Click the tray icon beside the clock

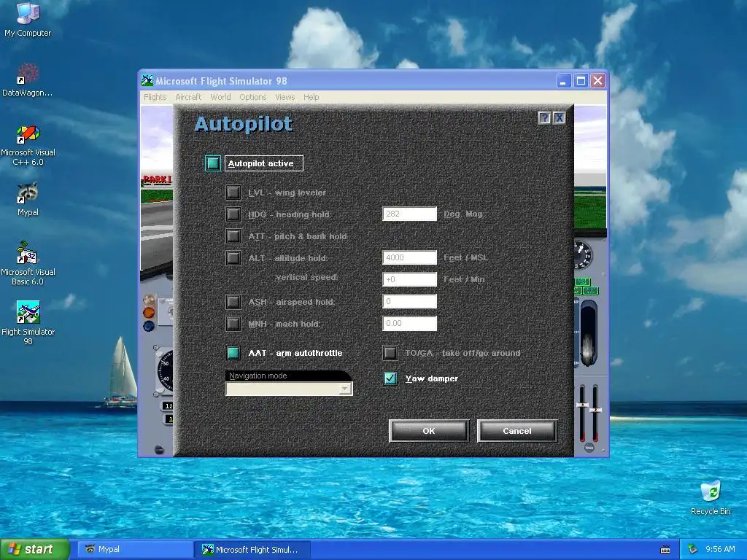[x=692, y=549]
